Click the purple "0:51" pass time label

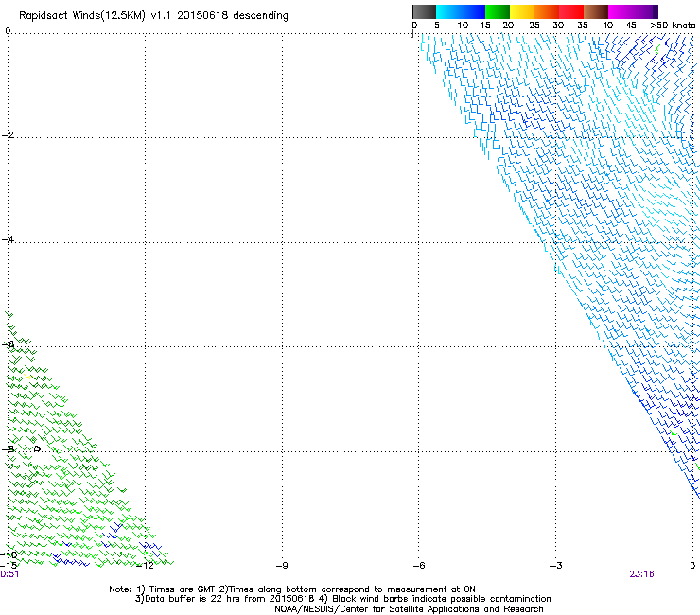coord(9,574)
